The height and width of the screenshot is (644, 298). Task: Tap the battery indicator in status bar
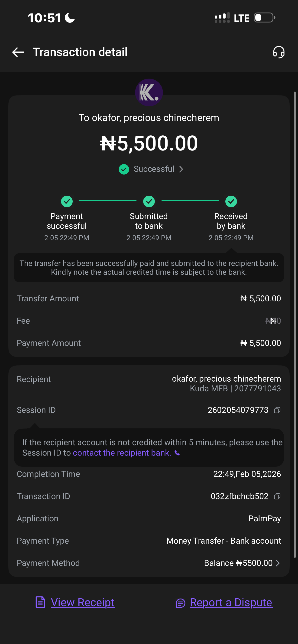pyautogui.click(x=264, y=18)
